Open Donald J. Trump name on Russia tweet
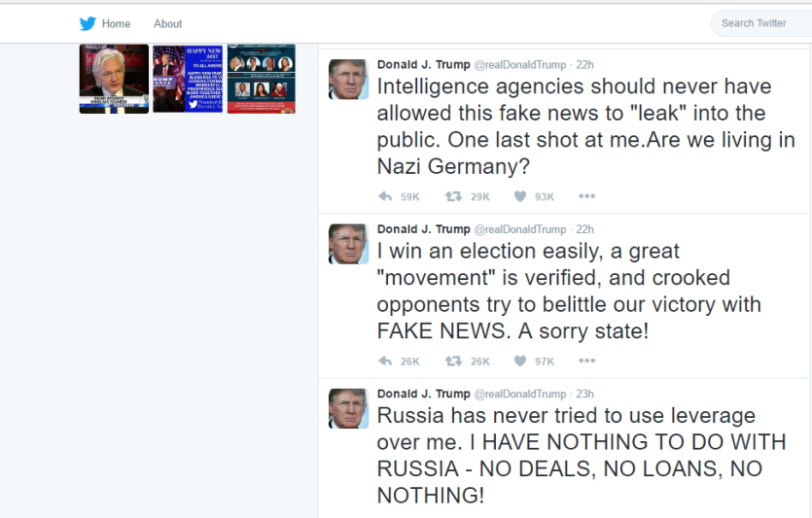The width and height of the screenshot is (812, 518). (x=423, y=394)
